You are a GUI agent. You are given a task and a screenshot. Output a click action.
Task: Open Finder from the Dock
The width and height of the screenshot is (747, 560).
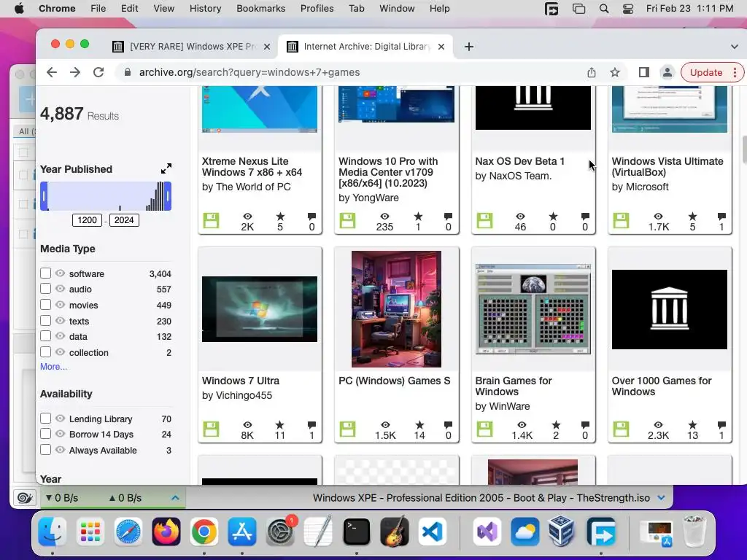point(53,532)
